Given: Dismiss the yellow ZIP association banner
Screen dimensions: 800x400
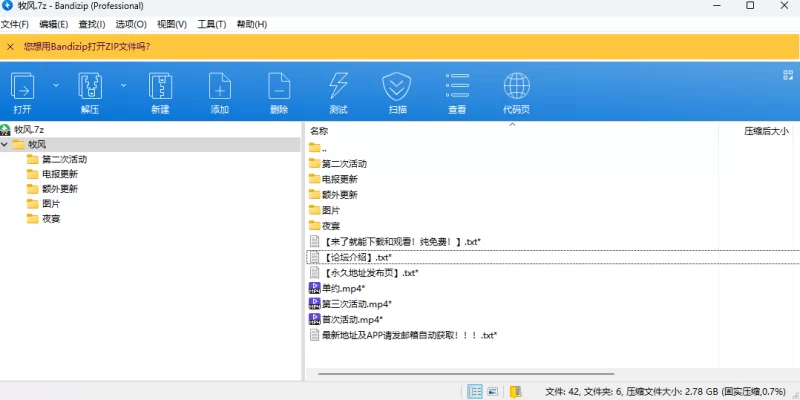Looking at the screenshot, I should (10, 47).
